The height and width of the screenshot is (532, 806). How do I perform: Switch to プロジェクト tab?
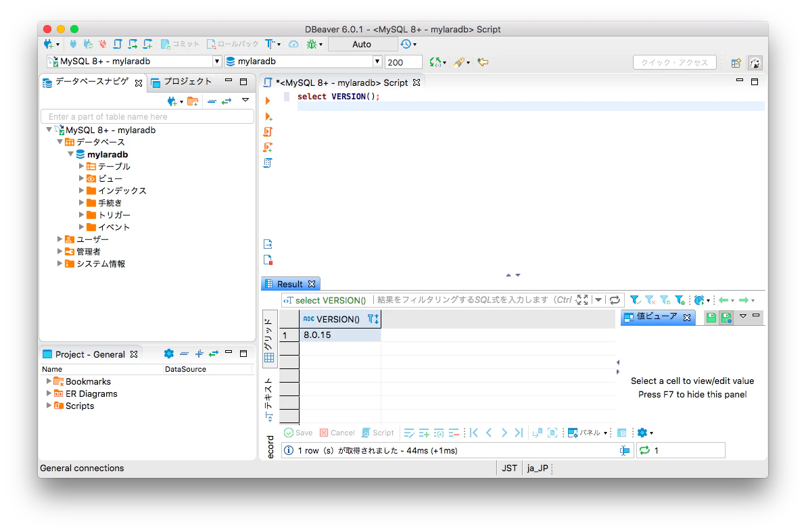click(x=181, y=82)
